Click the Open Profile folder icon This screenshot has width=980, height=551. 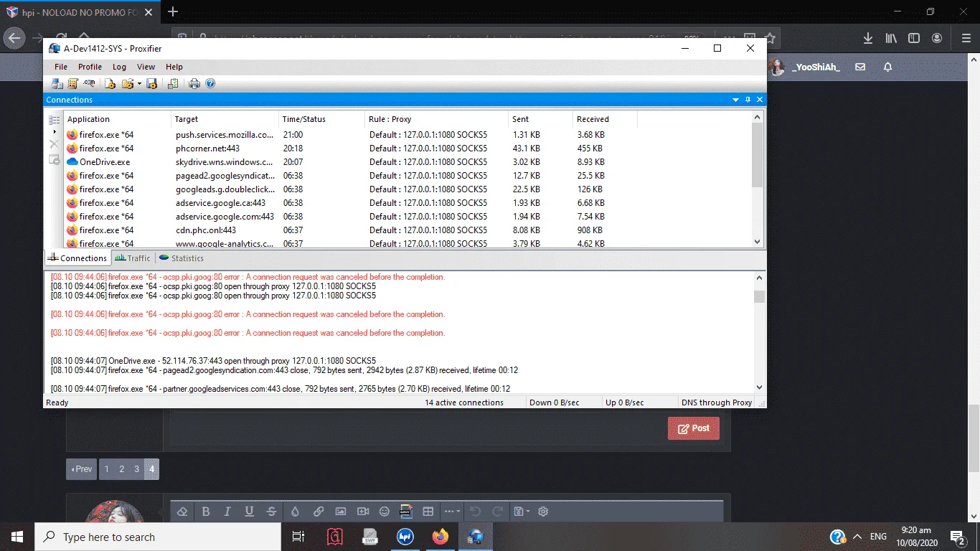coord(128,84)
